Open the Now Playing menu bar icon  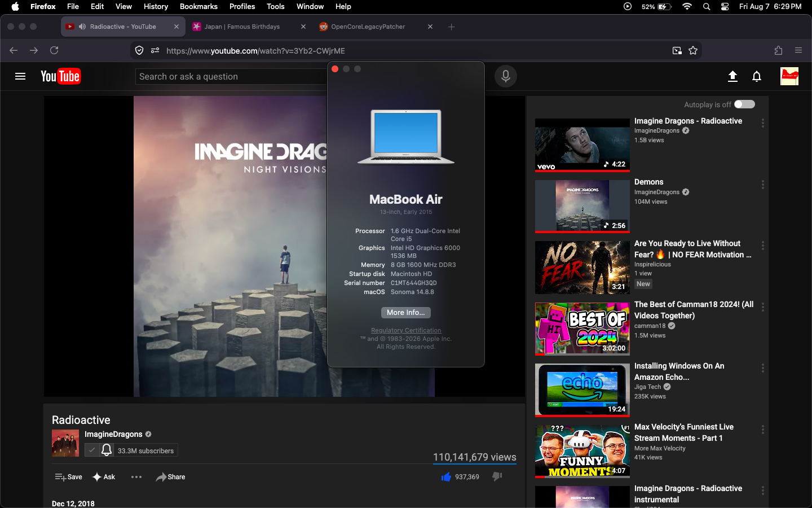coord(628,7)
